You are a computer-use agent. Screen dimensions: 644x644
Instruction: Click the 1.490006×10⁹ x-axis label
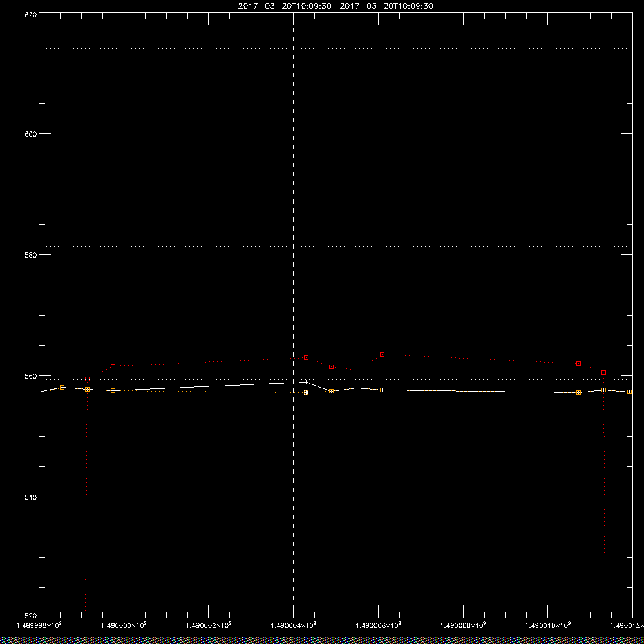[378, 625]
